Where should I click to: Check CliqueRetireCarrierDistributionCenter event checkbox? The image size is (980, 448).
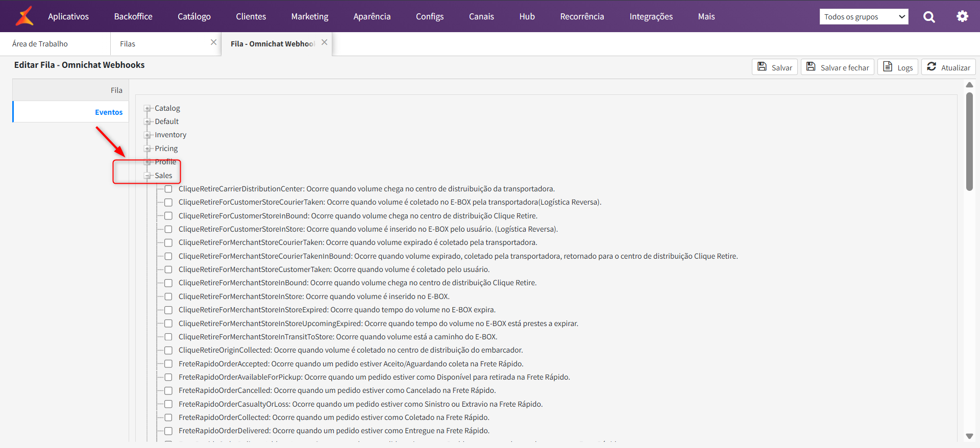[168, 189]
